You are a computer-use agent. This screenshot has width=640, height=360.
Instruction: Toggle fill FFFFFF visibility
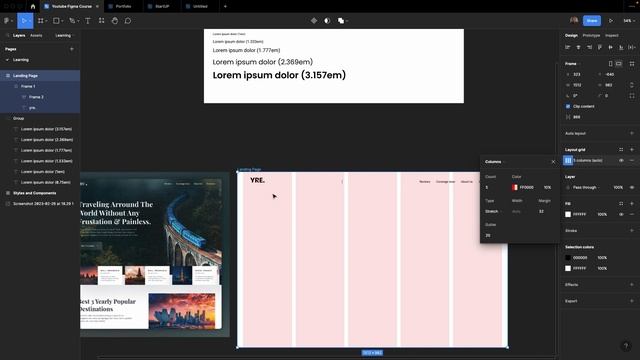(x=621, y=214)
